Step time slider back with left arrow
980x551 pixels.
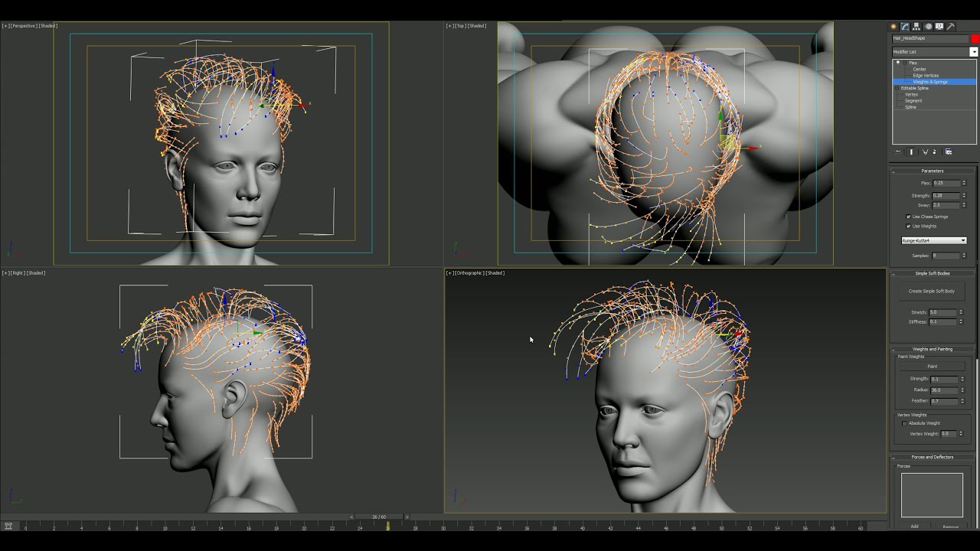(x=351, y=517)
